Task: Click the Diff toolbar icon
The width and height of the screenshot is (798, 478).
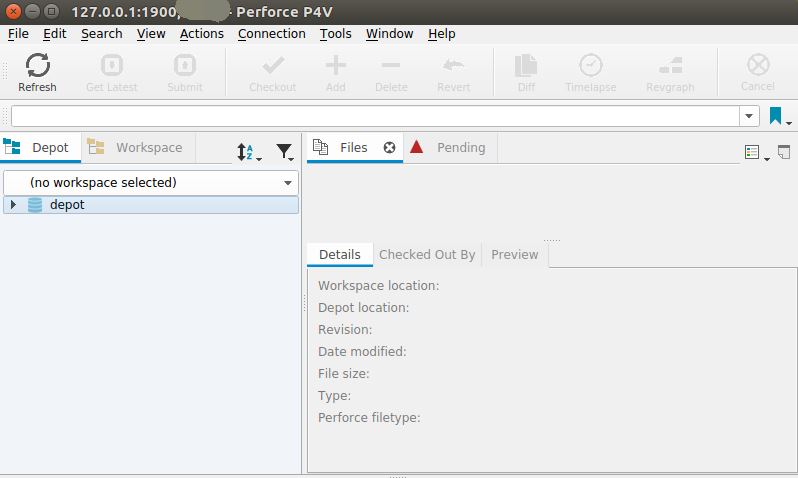Action: 526,65
